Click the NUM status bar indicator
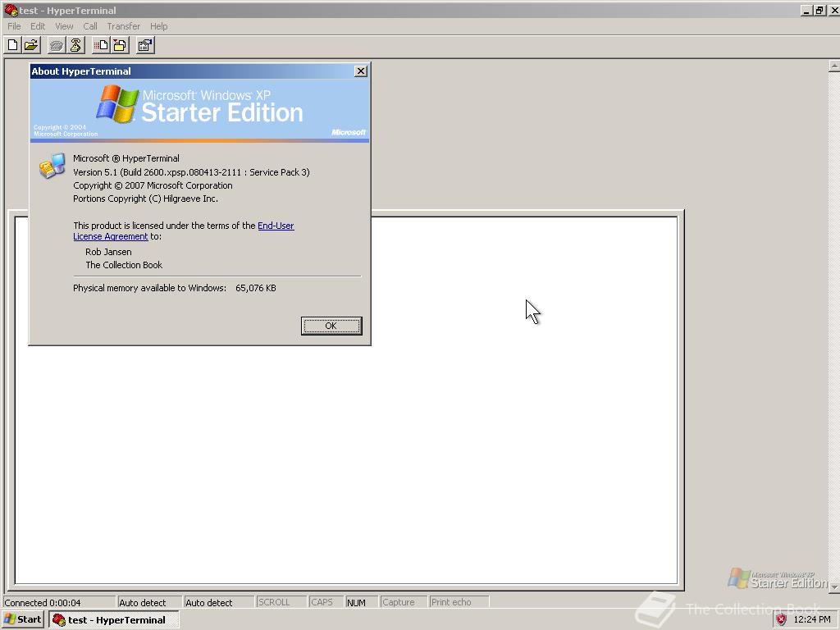The width and height of the screenshot is (840, 630). [x=361, y=603]
